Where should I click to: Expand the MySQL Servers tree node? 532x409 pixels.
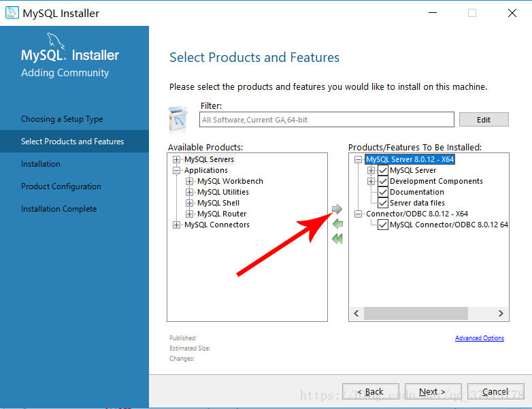pos(176,159)
